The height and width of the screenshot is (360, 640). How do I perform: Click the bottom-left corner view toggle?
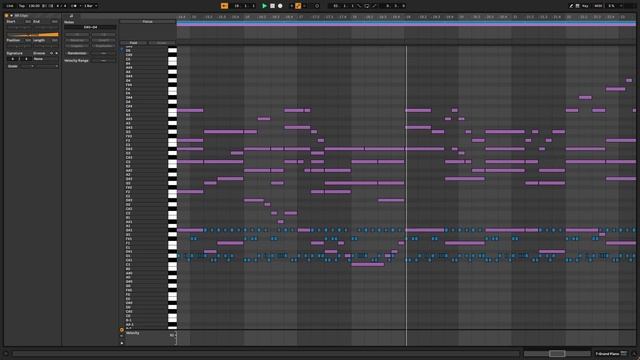[6, 353]
